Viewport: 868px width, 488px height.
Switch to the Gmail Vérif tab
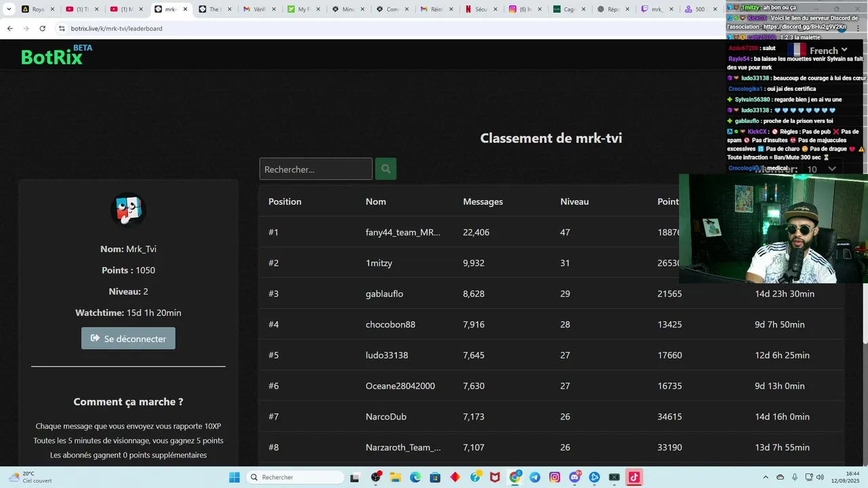coord(260,9)
